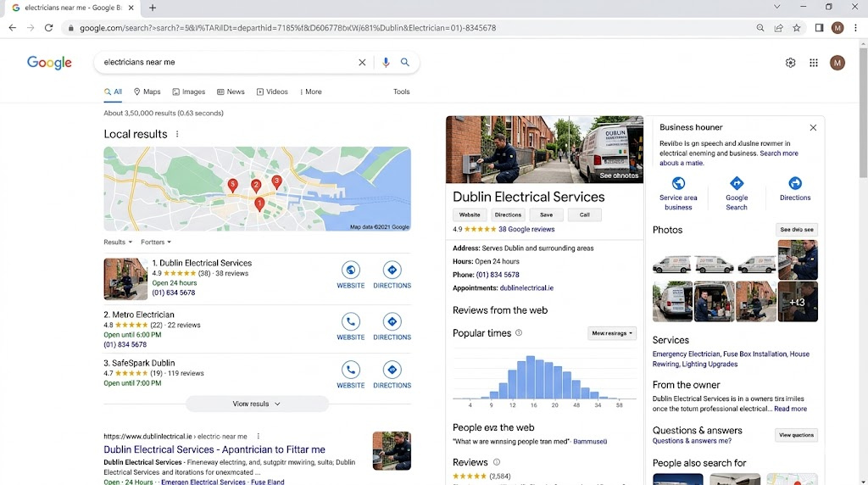Reload the page with refresh icon

[48, 28]
